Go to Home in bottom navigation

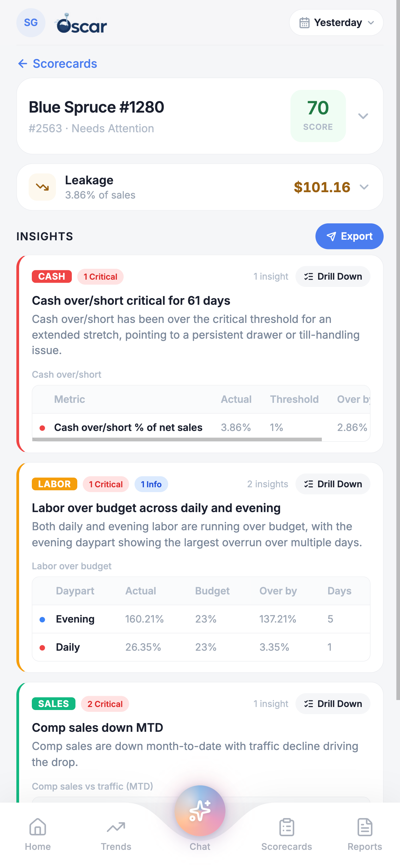pos(38,834)
